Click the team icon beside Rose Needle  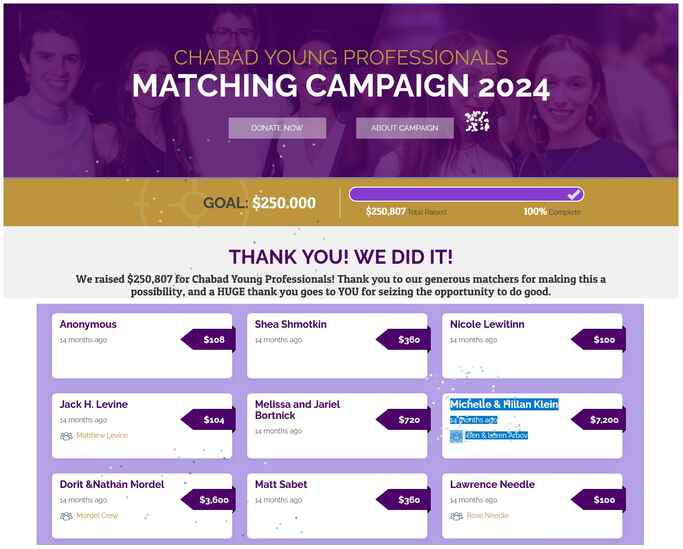click(x=457, y=516)
